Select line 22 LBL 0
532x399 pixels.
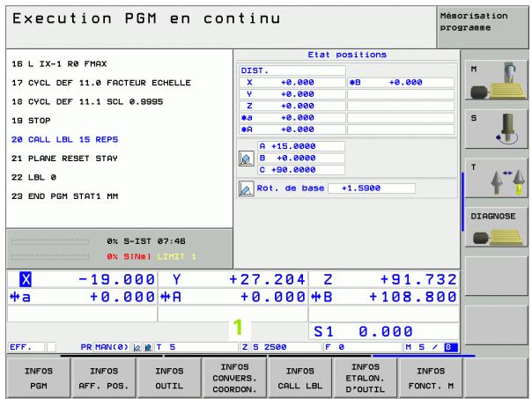(34, 177)
